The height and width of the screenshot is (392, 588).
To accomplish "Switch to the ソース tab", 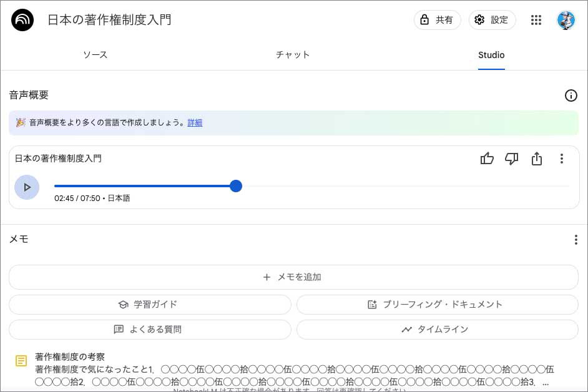I will (96, 55).
